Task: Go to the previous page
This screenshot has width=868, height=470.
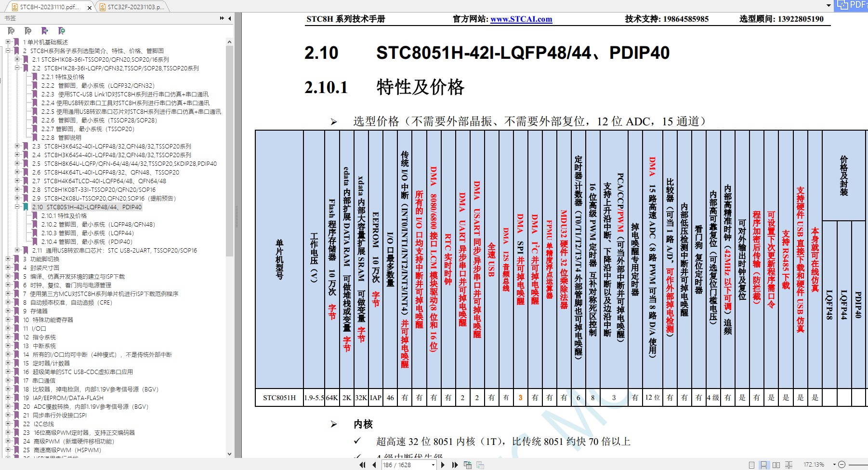Action: pos(374,465)
